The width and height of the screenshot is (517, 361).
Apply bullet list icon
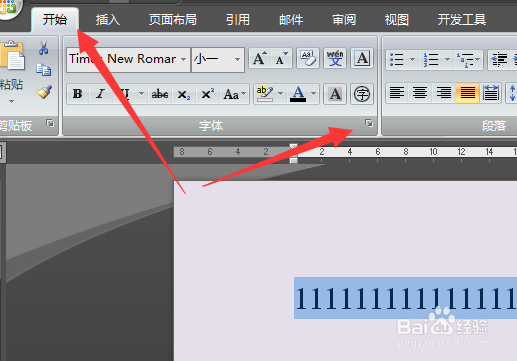(x=397, y=59)
